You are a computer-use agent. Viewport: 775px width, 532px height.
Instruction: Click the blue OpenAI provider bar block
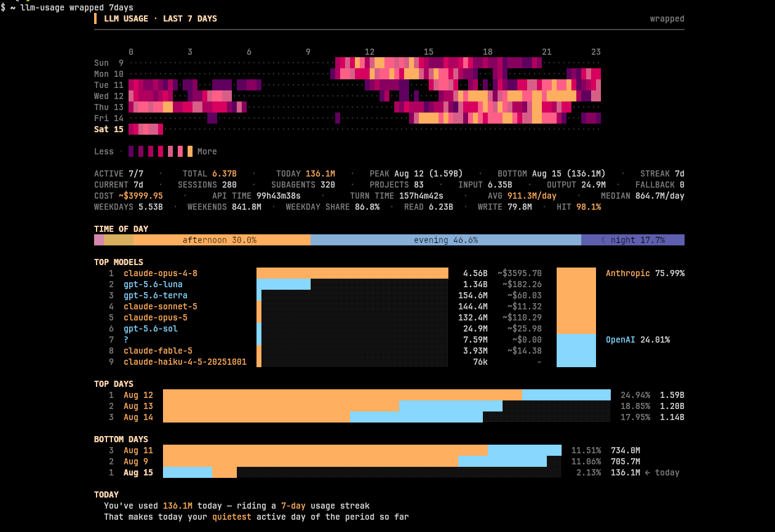[576, 351]
